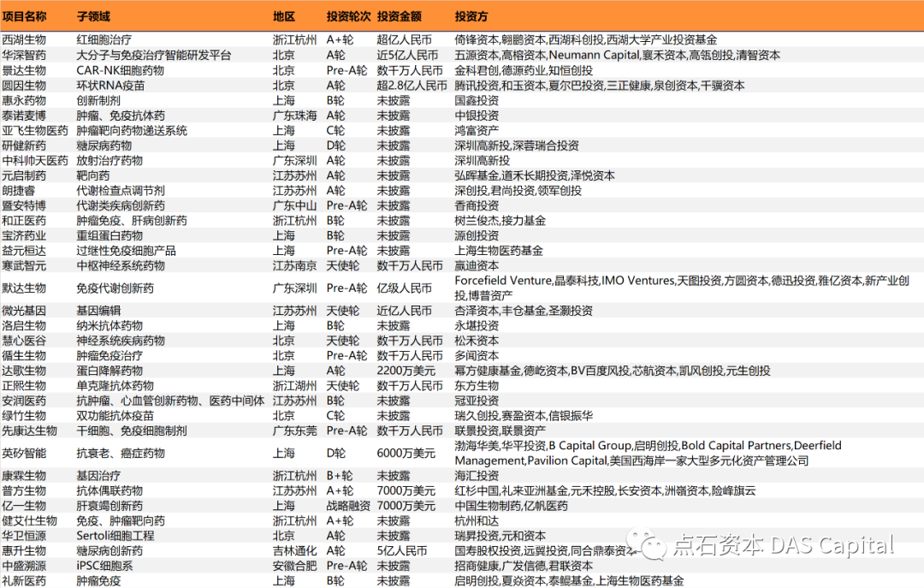Click the 投资方 column header
This screenshot has height=588, width=924.
tap(471, 16)
